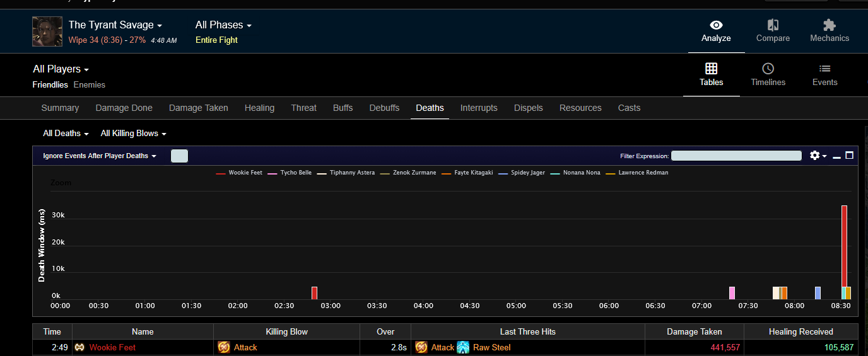The width and height of the screenshot is (868, 356).
Task: Click the Wookie Feet name link
Action: pos(112,347)
